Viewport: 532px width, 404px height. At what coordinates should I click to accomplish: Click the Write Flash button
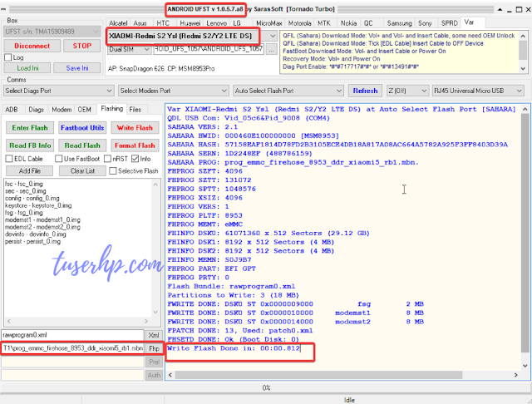(135, 128)
